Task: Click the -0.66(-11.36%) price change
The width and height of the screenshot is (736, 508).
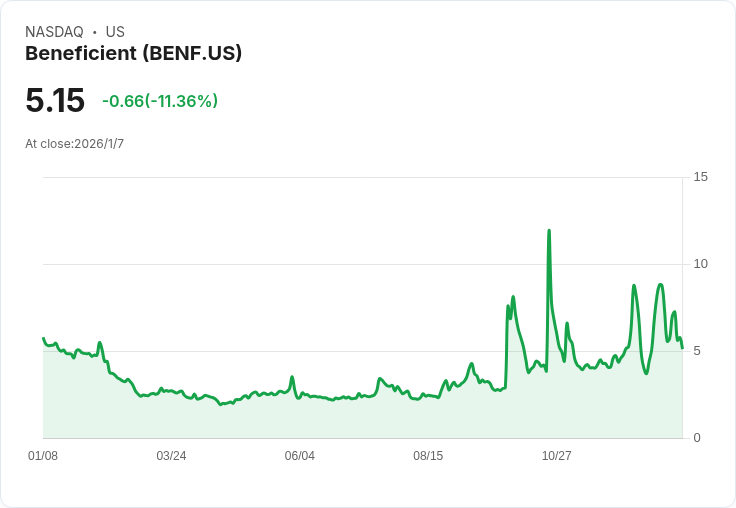Action: [x=160, y=101]
